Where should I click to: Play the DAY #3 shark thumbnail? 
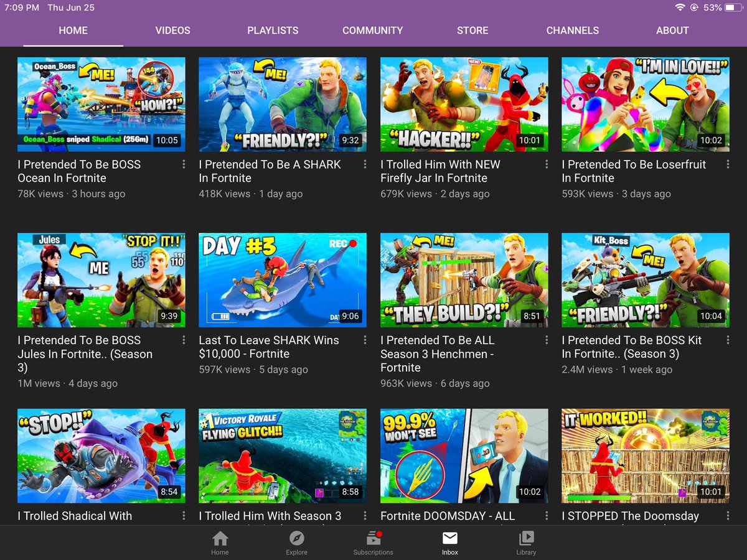(x=283, y=280)
